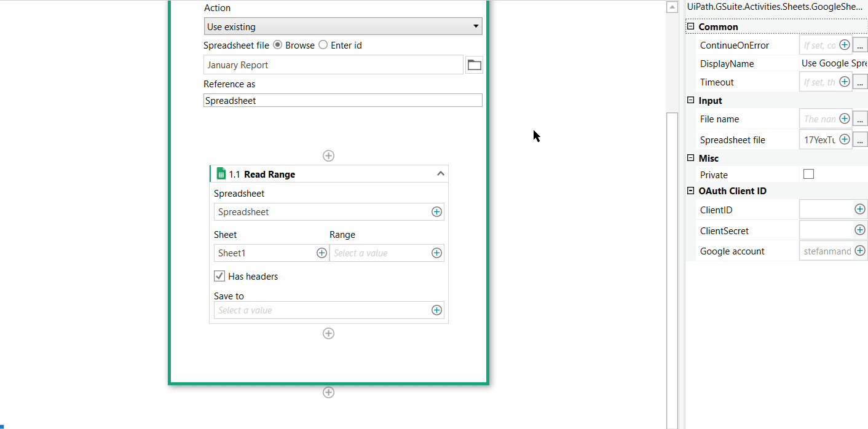Screen dimensions: 868x429
Task: Click plus icon next to ClientSecret property
Action: (860, 230)
